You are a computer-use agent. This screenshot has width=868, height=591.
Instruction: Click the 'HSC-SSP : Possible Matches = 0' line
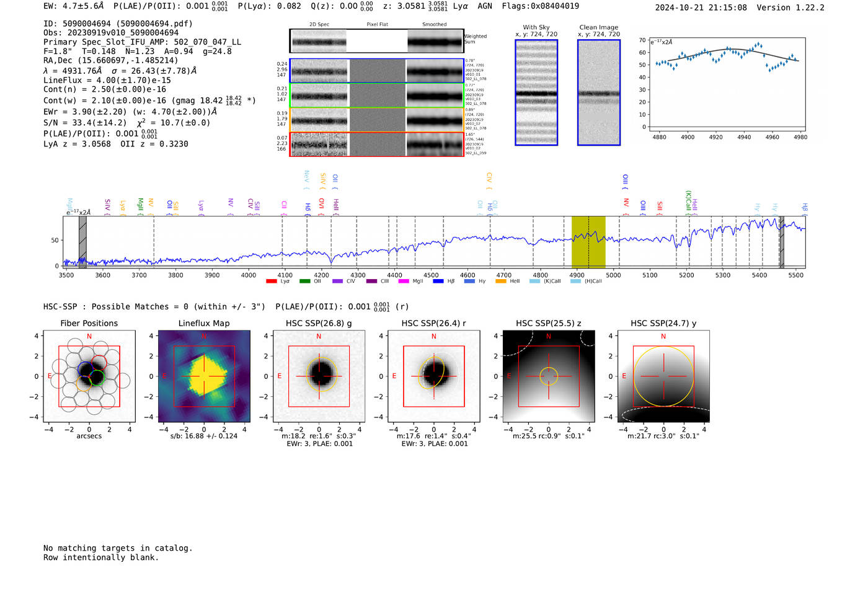point(154,306)
